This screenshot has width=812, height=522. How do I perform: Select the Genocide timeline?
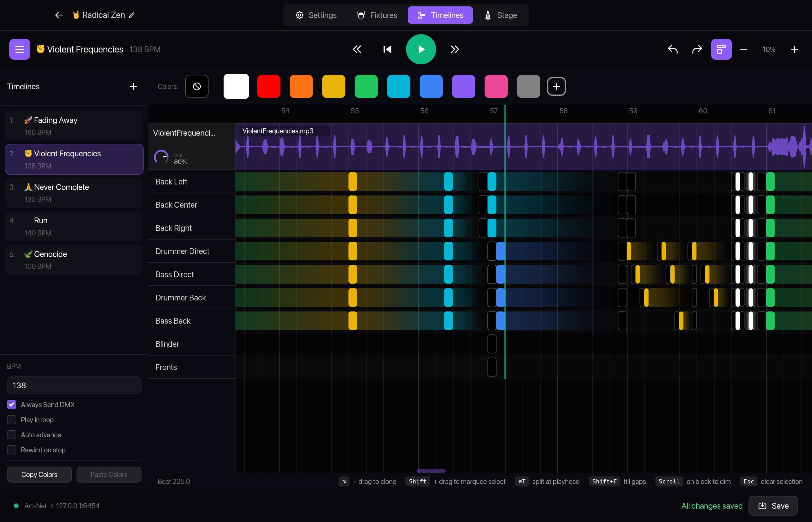74,260
